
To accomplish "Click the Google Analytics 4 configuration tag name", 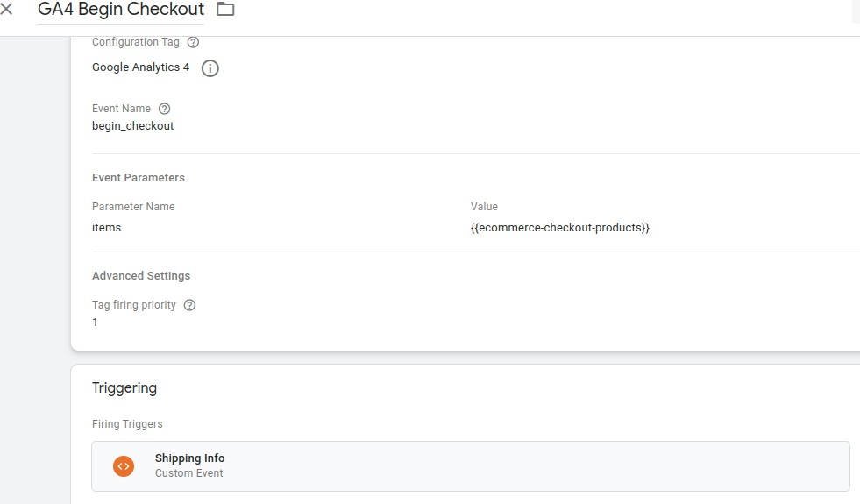I will tap(140, 67).
